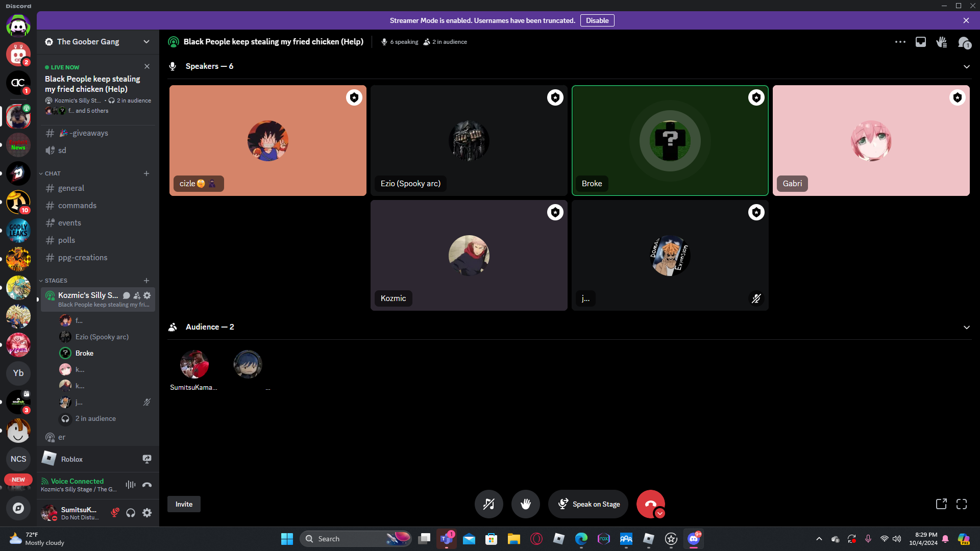Select Broke in the stage member list
980x551 pixels.
[105, 353]
